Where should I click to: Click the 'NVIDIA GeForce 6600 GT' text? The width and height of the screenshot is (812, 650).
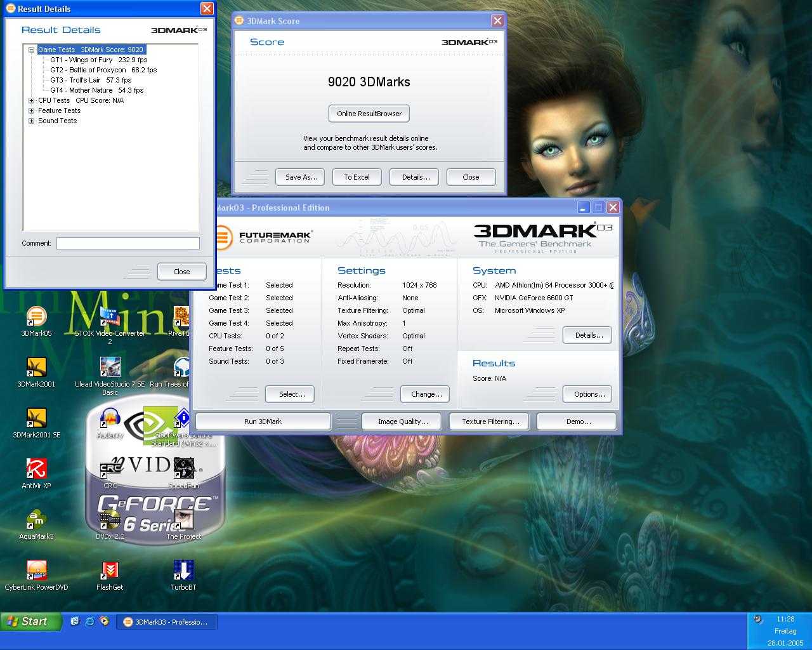coord(534,298)
